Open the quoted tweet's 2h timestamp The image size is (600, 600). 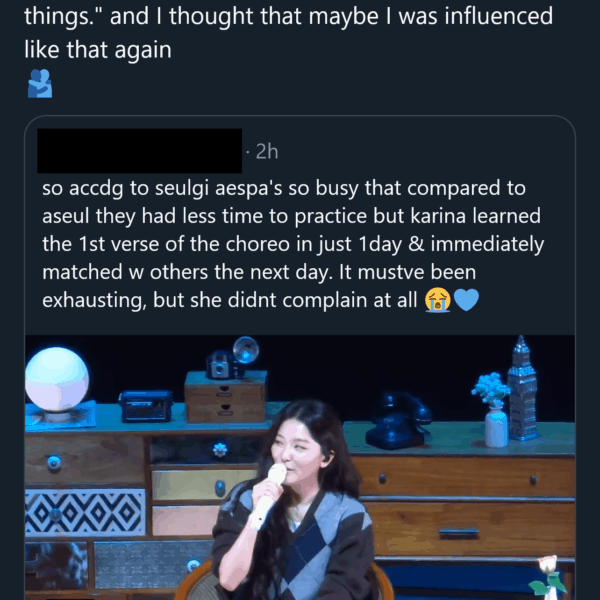pos(267,151)
